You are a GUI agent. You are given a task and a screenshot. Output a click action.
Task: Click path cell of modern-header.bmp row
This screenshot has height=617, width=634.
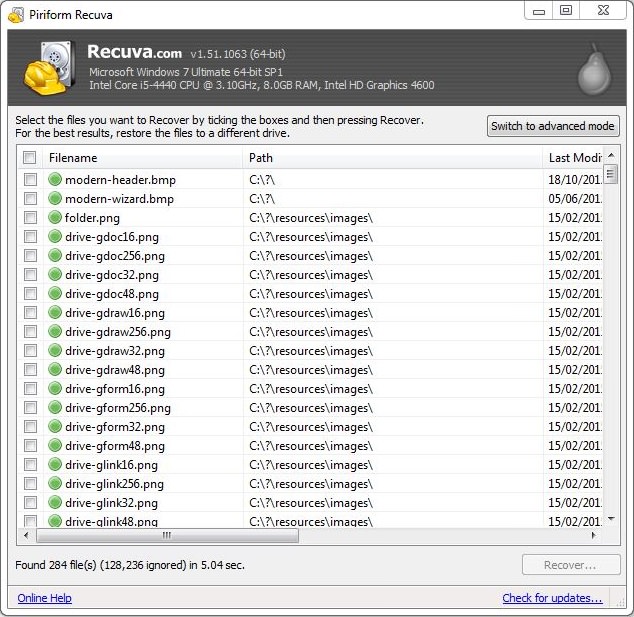point(393,179)
